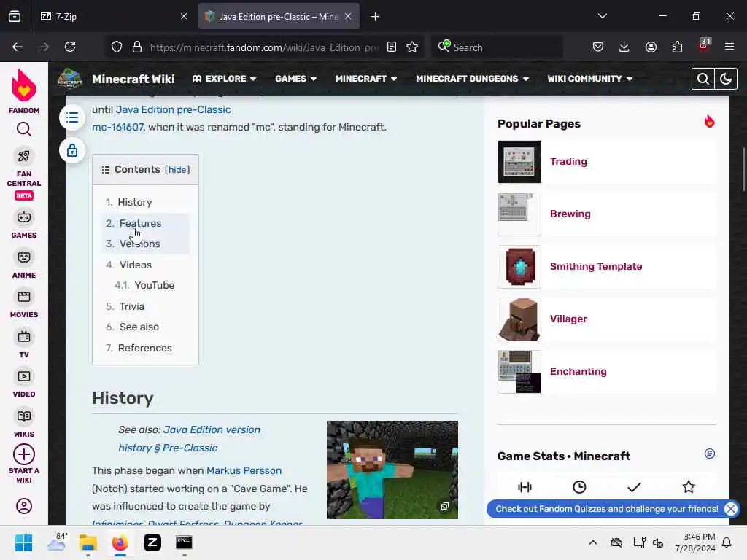Click the Start a Wiki plus icon

click(x=24, y=454)
